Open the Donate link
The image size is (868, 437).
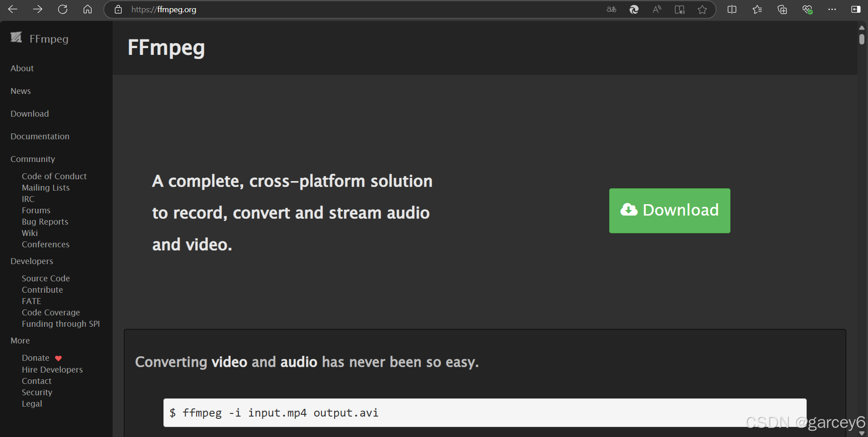click(x=35, y=358)
